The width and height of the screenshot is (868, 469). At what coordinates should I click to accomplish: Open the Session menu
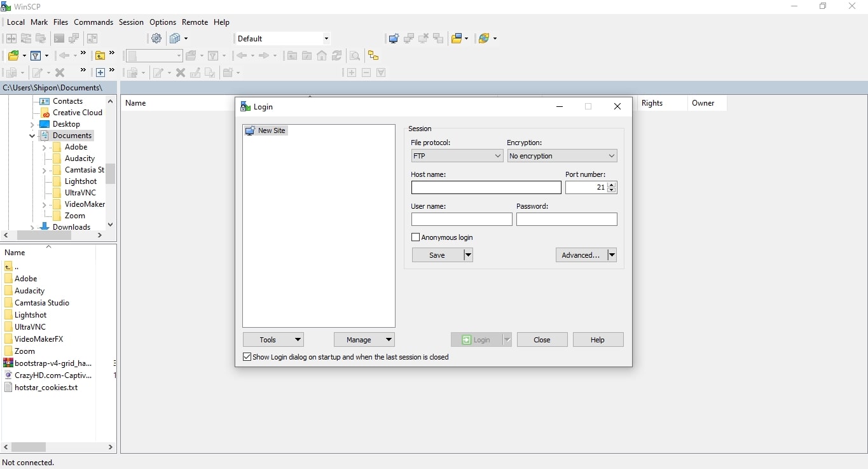(x=131, y=22)
